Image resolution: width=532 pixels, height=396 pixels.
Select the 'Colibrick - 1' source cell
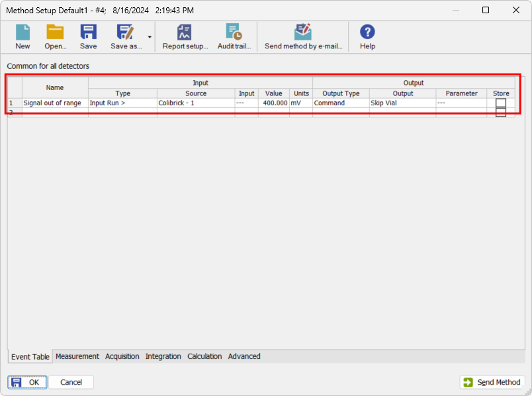point(196,103)
